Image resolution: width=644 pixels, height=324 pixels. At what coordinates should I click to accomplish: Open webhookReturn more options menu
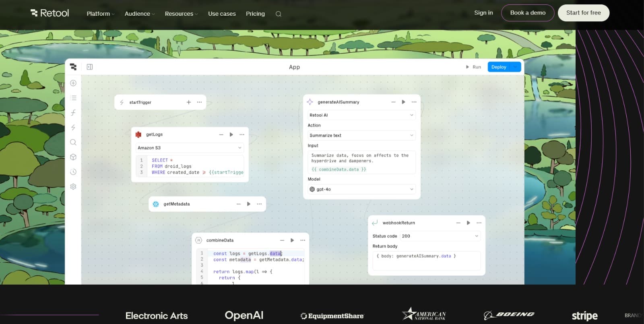479,223
